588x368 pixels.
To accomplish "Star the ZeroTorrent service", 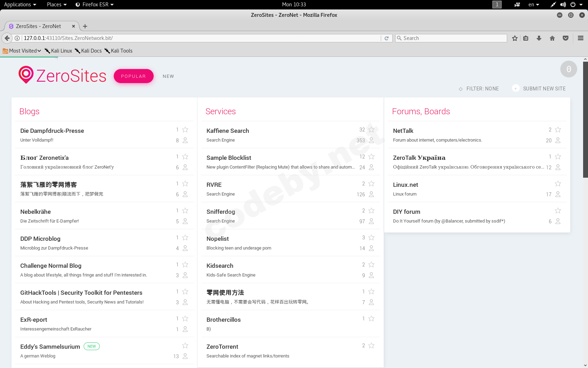I will pyautogui.click(x=371, y=345).
